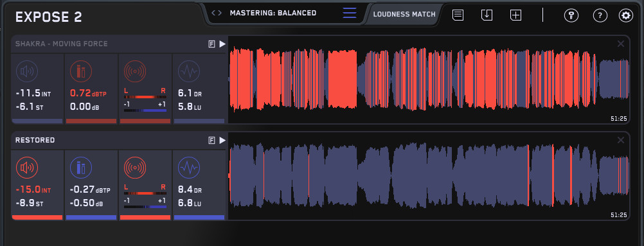Click inside the Restored track waveform display
The width and height of the screenshot is (644, 246).
tap(429, 176)
